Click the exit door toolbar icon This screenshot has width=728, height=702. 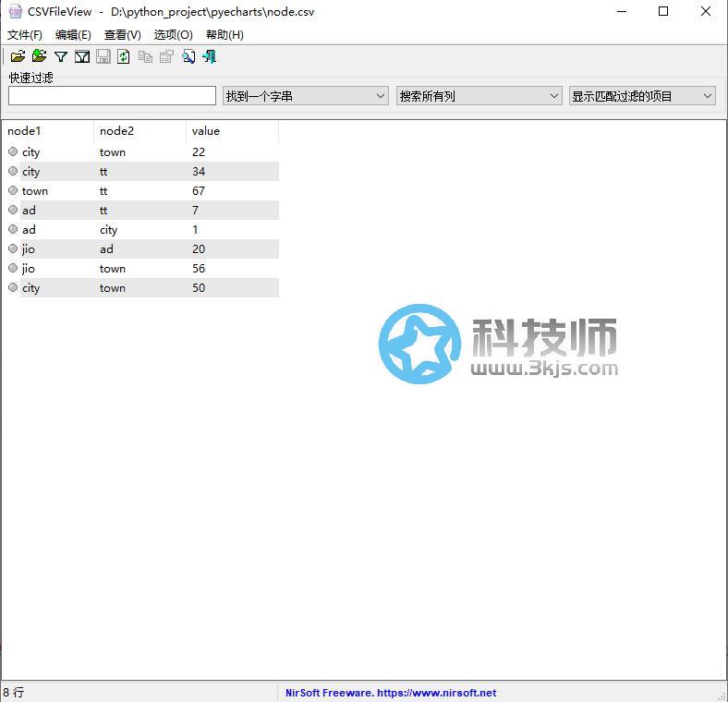coord(210,56)
